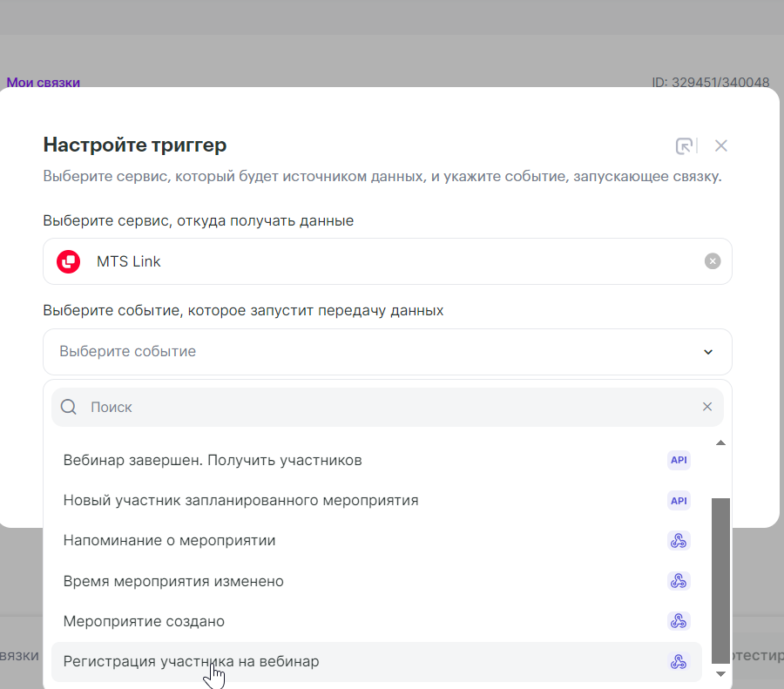This screenshot has height=689, width=784.
Task: Clear the event search field
Action: point(707,407)
